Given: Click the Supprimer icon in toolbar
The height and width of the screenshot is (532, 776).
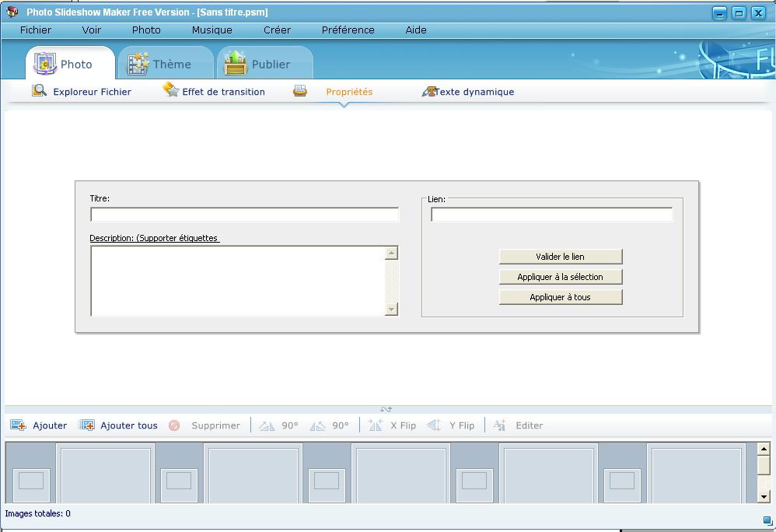Looking at the screenshot, I should coord(174,425).
